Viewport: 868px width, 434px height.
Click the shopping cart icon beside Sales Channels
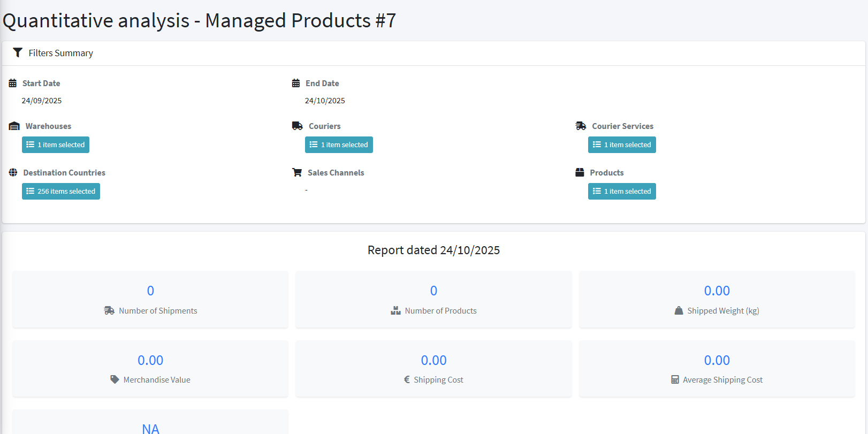coord(297,173)
